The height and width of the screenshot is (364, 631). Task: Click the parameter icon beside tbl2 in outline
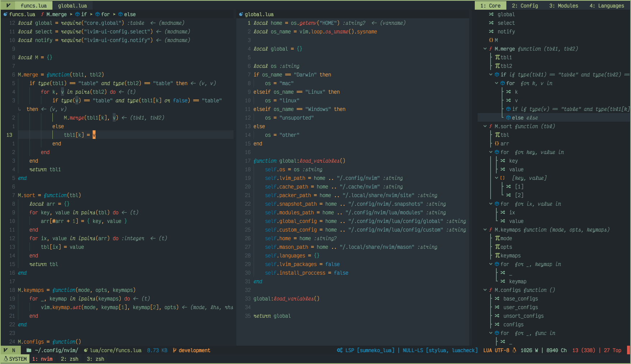(497, 66)
